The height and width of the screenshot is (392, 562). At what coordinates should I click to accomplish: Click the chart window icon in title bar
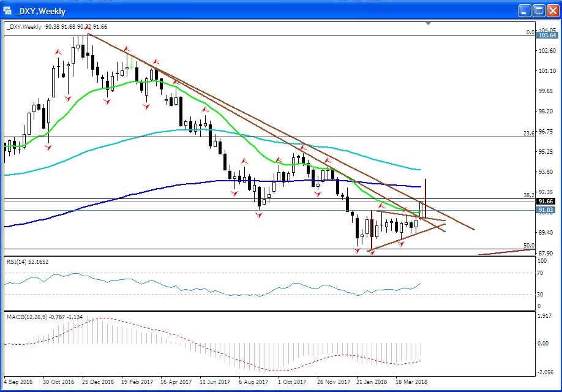[8, 11]
